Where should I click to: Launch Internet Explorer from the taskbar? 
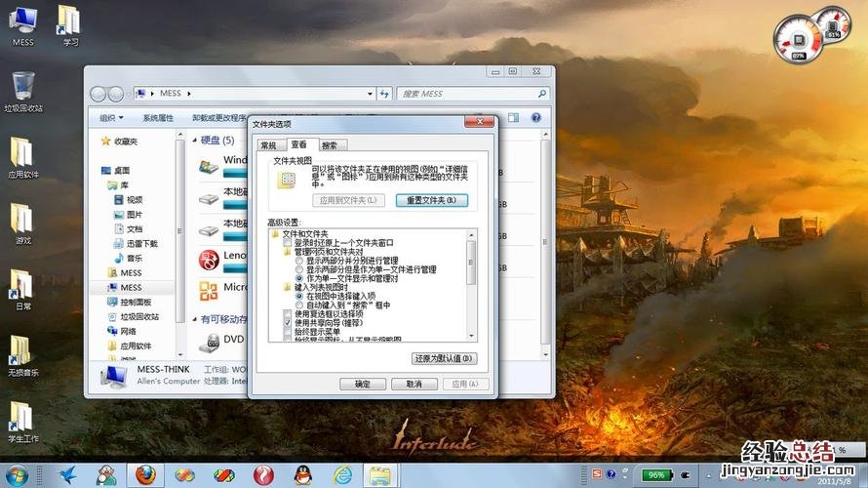(342, 475)
